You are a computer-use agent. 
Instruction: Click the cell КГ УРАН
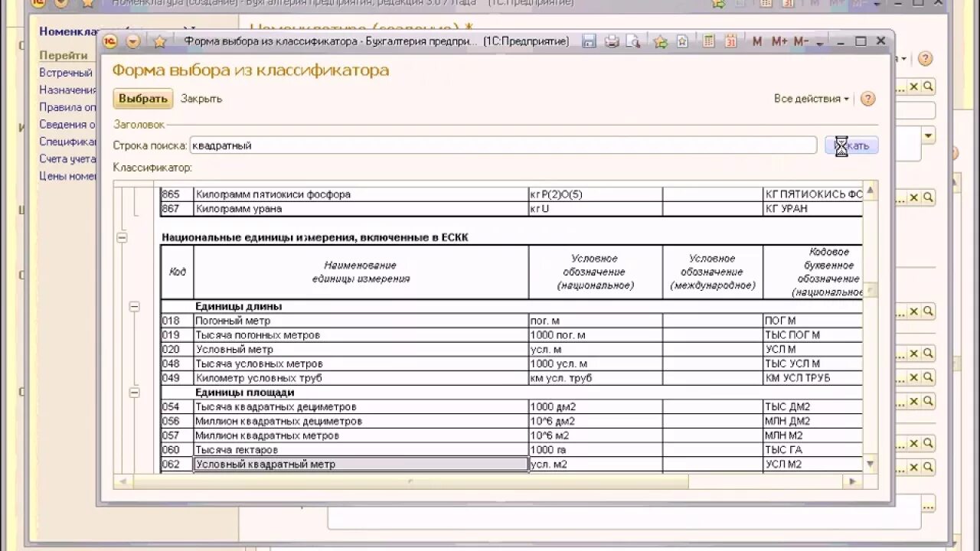pyautogui.click(x=812, y=209)
